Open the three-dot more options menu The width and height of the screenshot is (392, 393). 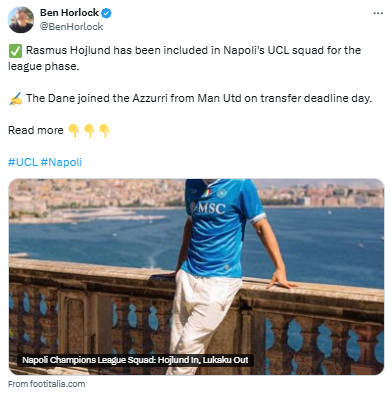point(378,13)
